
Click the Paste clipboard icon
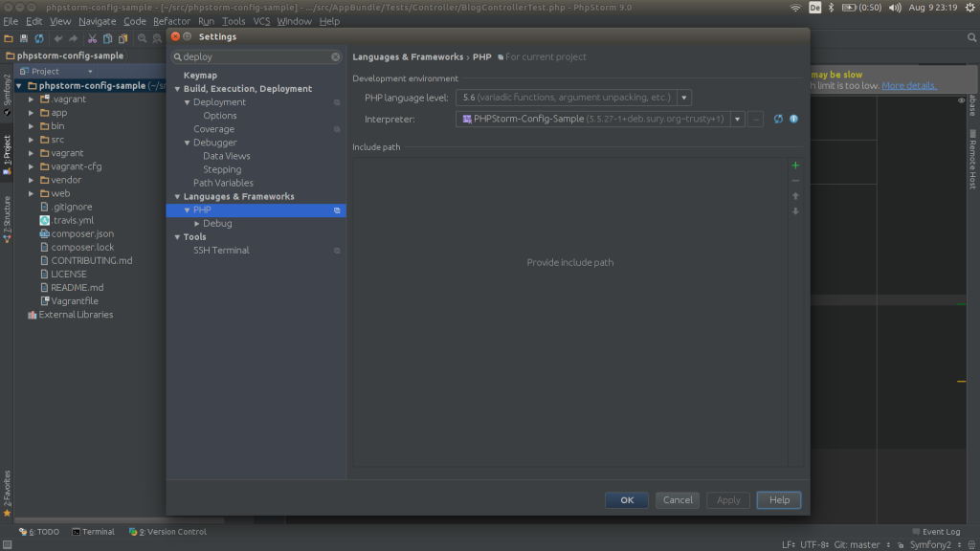click(x=123, y=38)
